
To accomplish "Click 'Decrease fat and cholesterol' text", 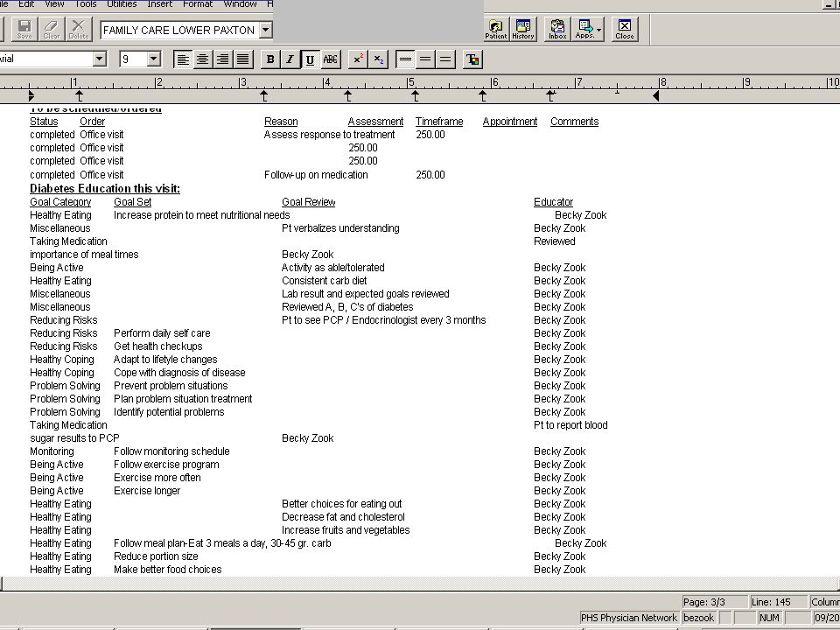I will pos(343,517).
